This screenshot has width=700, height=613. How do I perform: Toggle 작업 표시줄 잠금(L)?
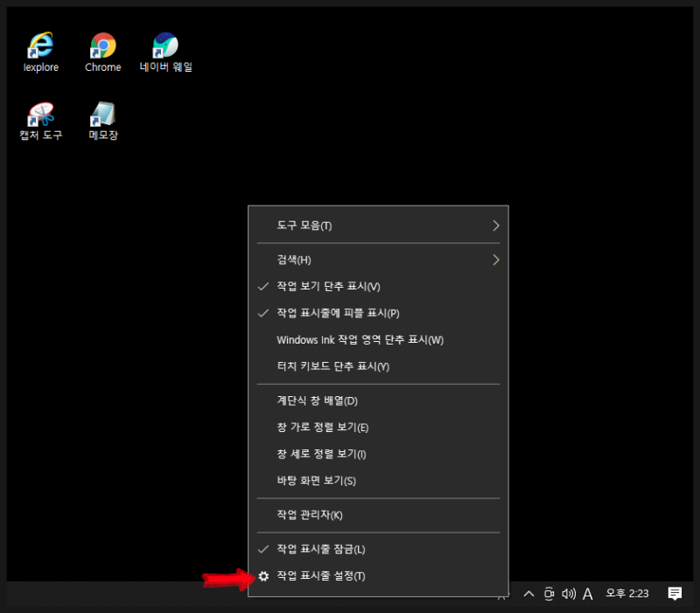(x=378, y=549)
